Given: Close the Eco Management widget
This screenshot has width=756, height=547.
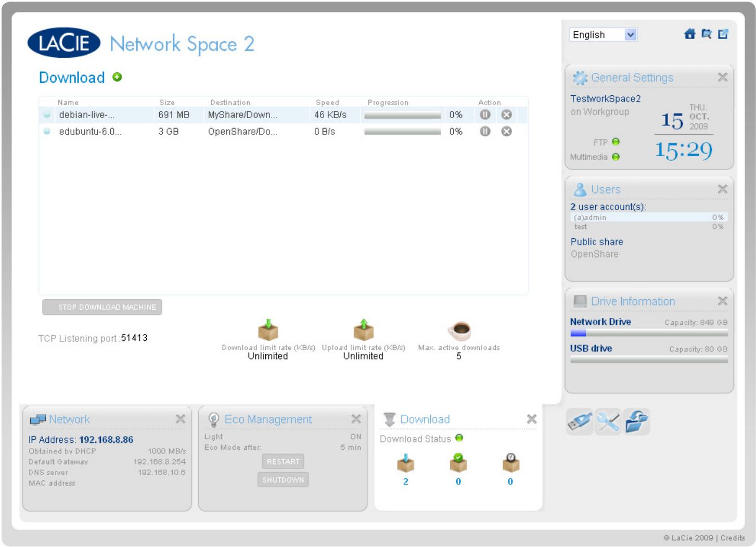Looking at the screenshot, I should pos(356,419).
